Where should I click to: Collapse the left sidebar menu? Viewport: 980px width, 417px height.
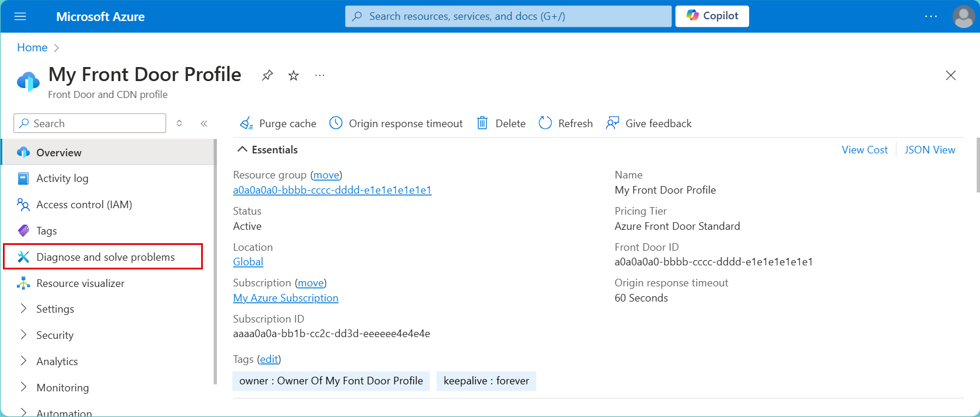(204, 124)
